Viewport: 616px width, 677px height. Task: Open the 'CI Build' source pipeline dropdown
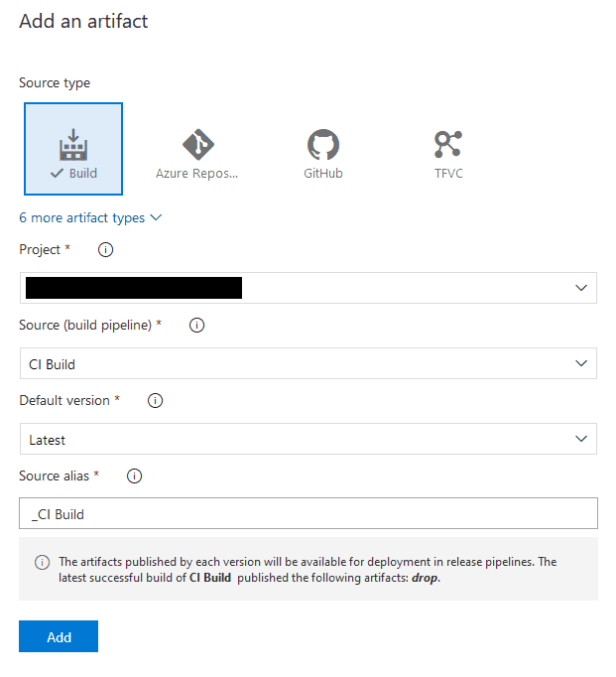(308, 363)
